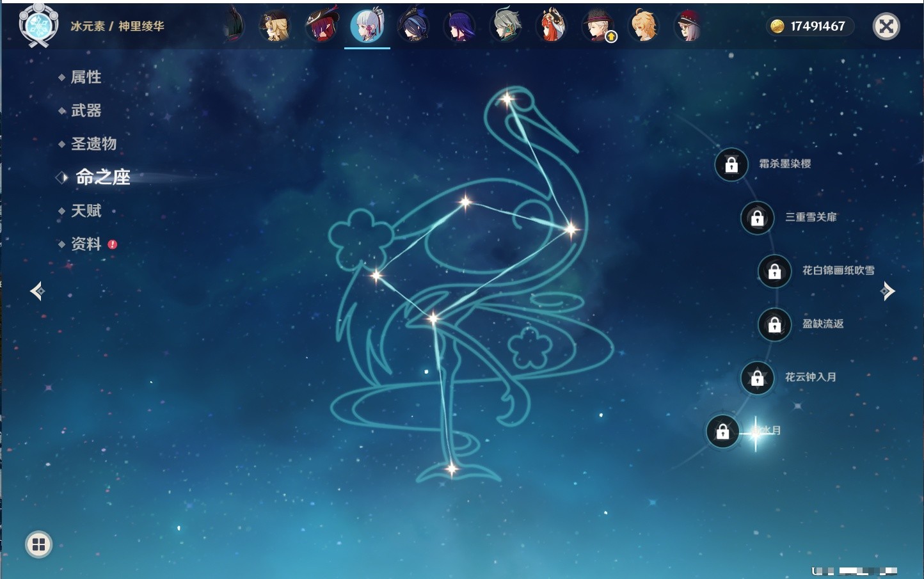Click the Cryo element emblem icon
The height and width of the screenshot is (579, 924).
[x=38, y=26]
